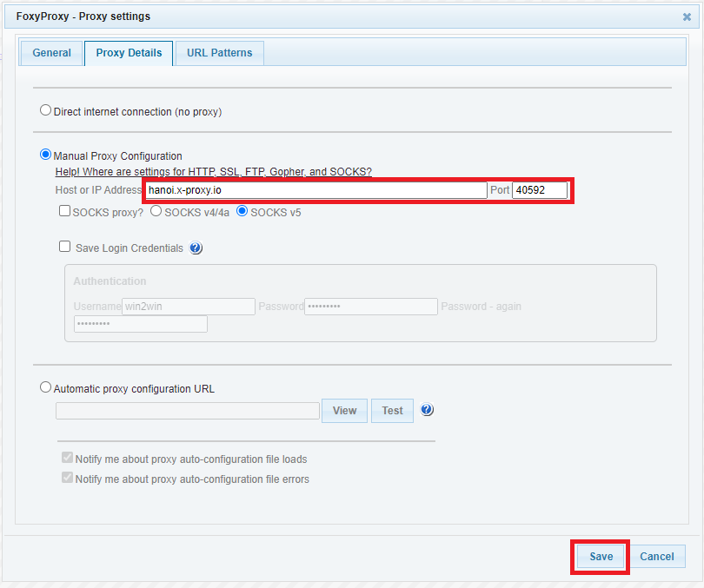This screenshot has width=704, height=588.
Task: Open help icon beside Save Login Credentials
Action: [x=196, y=248]
